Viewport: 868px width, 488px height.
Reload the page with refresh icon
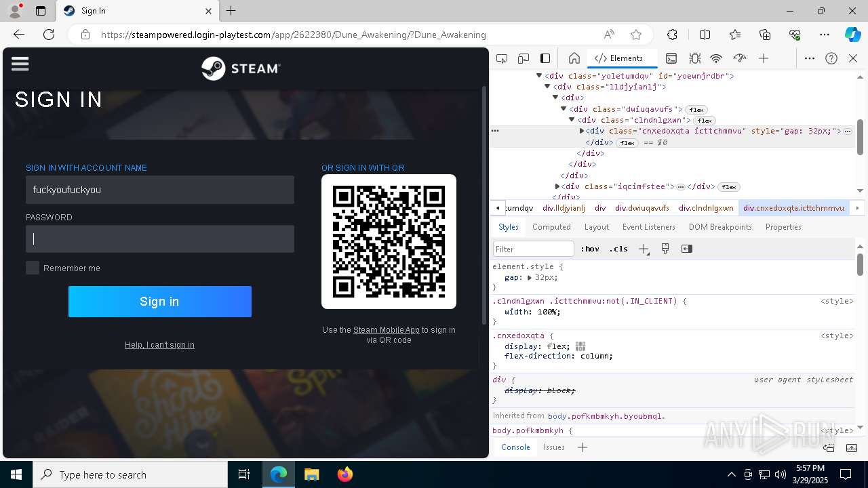(49, 35)
